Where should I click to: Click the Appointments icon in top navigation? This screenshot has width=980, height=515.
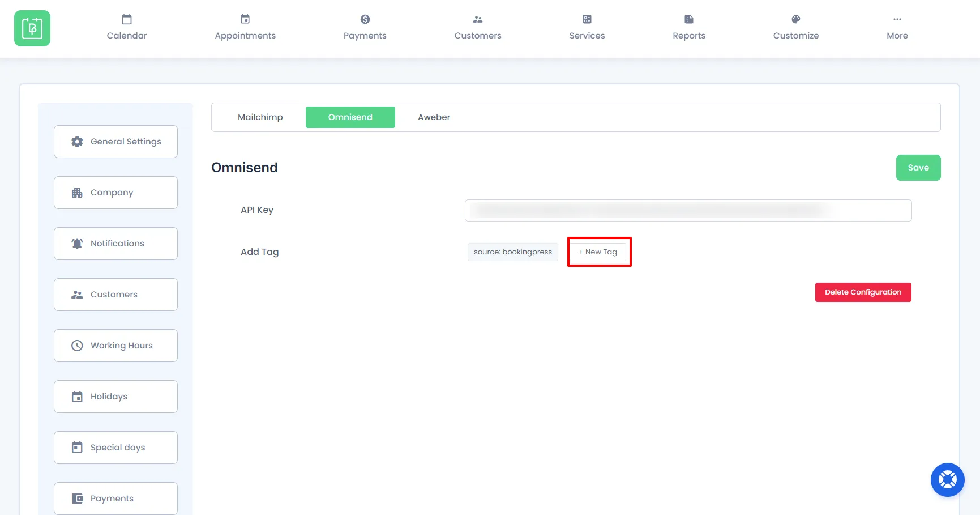tap(245, 19)
